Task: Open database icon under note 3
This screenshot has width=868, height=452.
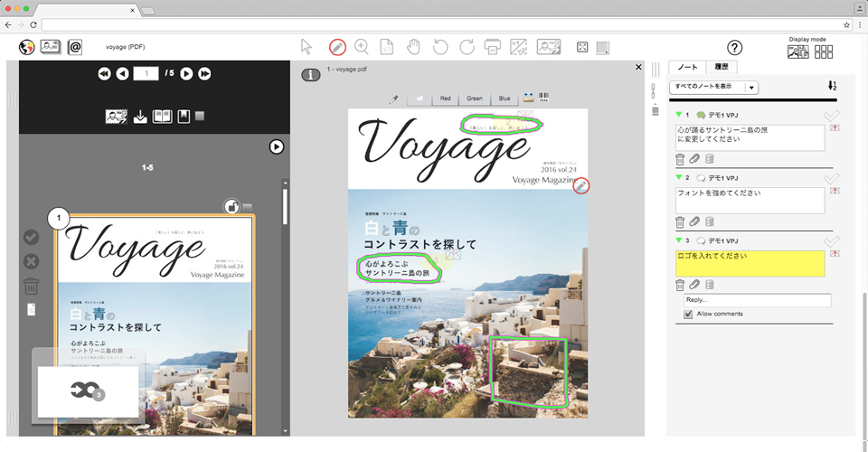Action: 710,285
